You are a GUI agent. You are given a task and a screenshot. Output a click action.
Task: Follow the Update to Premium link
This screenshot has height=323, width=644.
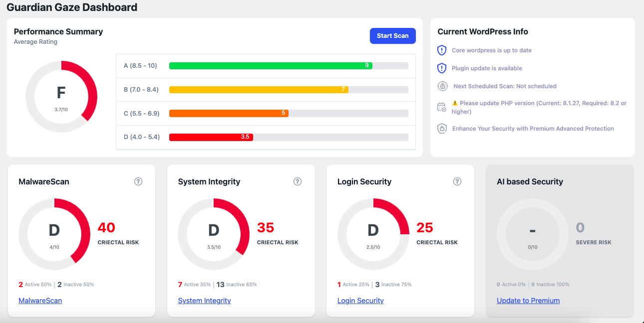pyautogui.click(x=528, y=301)
